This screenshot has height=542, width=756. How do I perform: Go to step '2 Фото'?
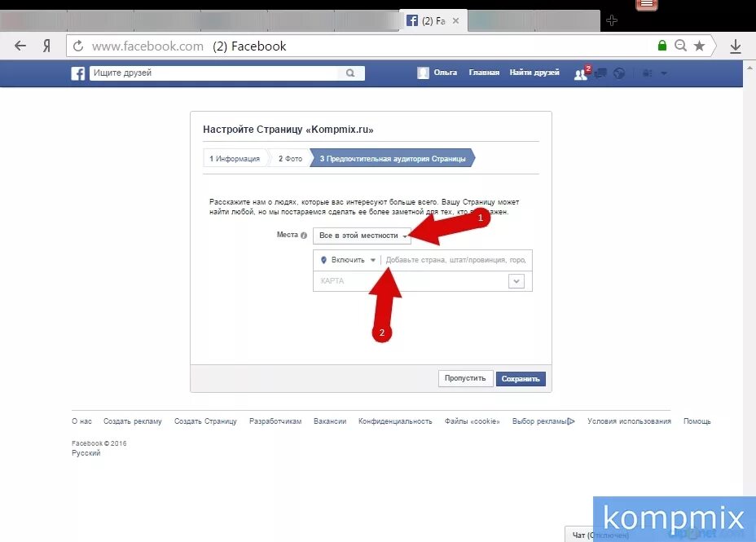(290, 159)
